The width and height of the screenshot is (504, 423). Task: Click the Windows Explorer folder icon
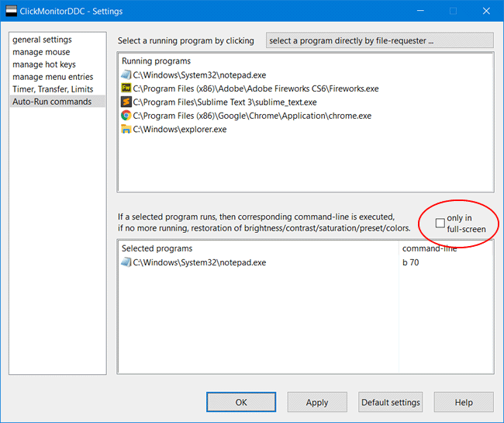click(126, 129)
